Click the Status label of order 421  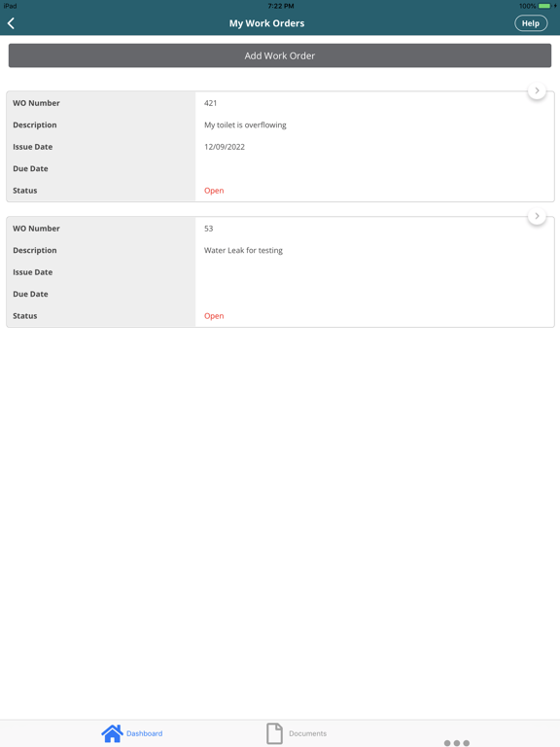(24, 191)
